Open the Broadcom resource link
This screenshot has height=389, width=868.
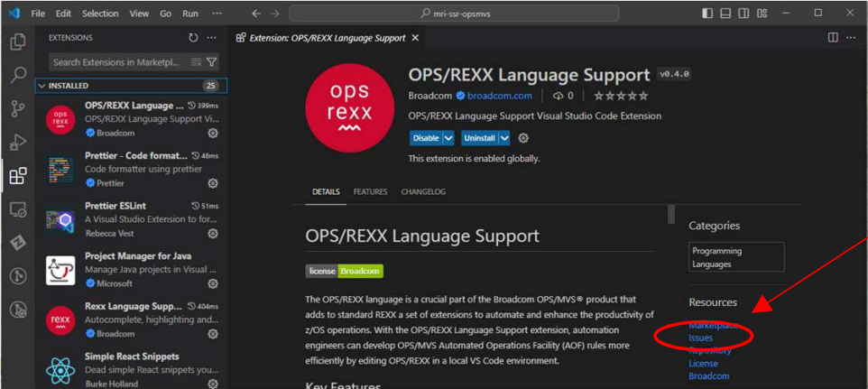[708, 376]
